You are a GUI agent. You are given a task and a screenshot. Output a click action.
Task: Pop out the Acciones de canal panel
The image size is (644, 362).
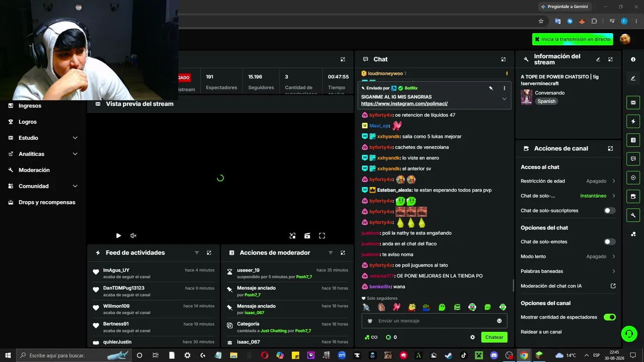(x=610, y=148)
